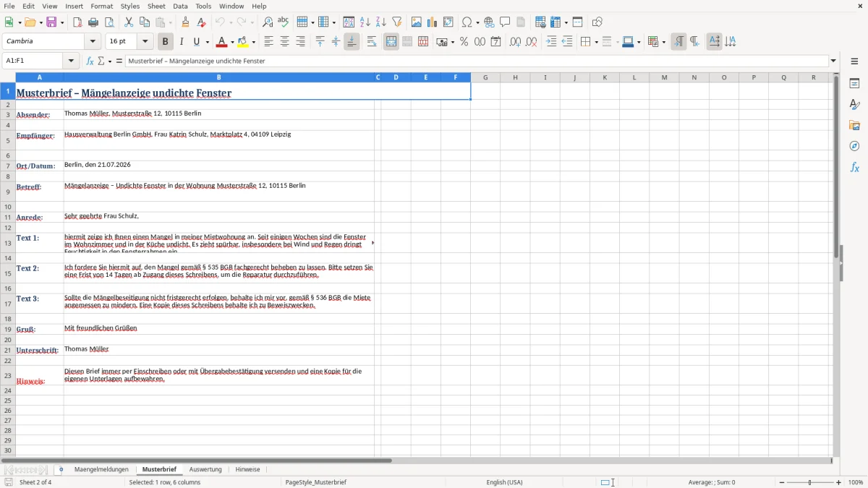Screen dimensions: 868x488
Task: Toggle Left-To-Right paragraph direction
Action: pos(678,42)
